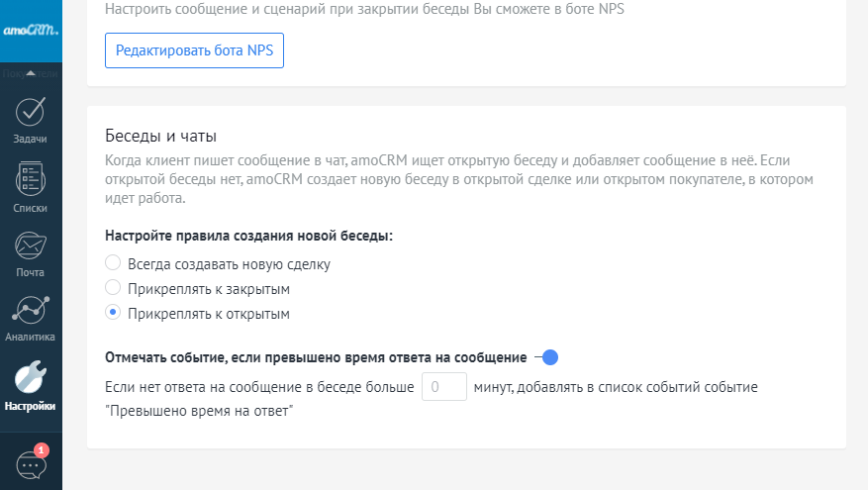868x490 pixels.
Task: Open the Аналитика section
Action: point(31,319)
